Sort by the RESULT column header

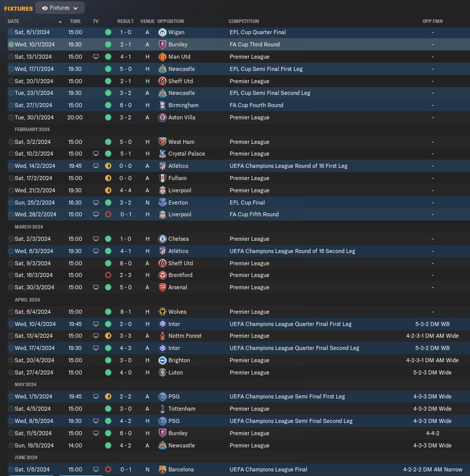tap(126, 21)
